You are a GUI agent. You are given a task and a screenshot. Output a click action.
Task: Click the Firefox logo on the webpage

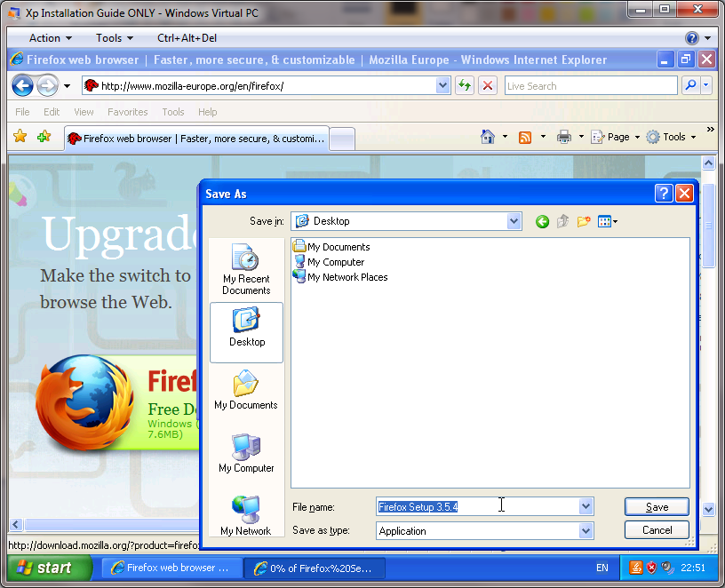coord(84,403)
